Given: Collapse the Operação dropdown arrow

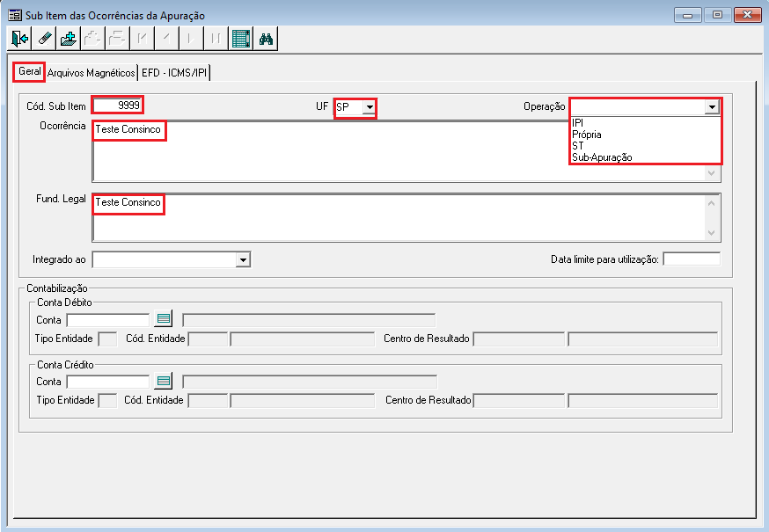Looking at the screenshot, I should (x=712, y=107).
